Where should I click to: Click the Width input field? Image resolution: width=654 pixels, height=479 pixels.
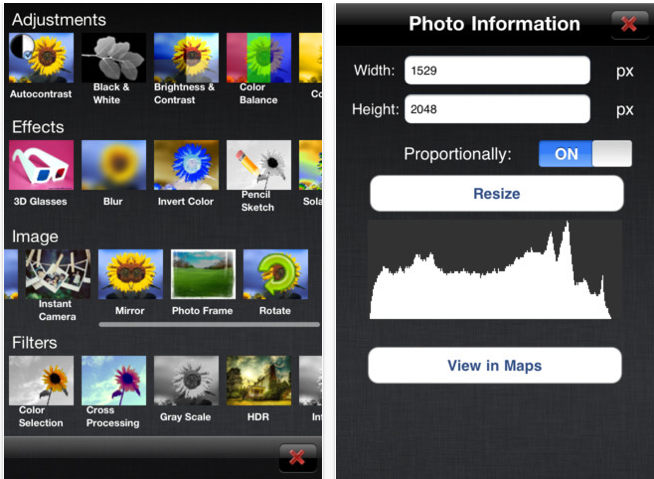497,70
